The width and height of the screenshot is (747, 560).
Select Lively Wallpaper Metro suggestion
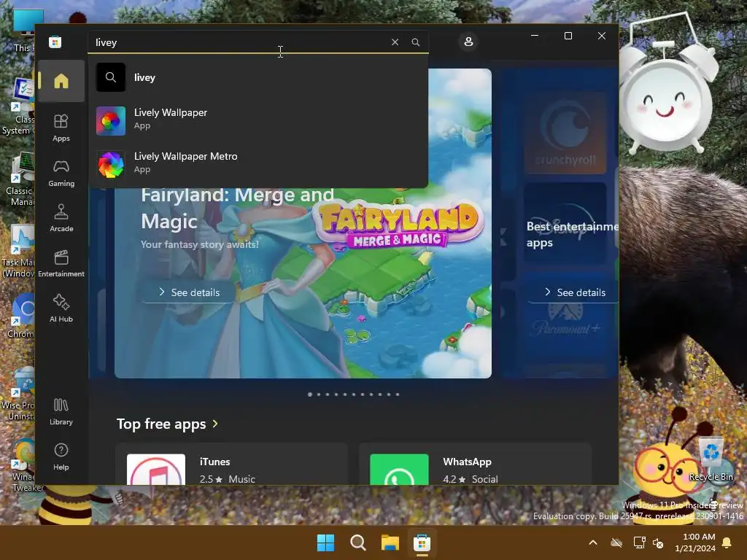(258, 164)
